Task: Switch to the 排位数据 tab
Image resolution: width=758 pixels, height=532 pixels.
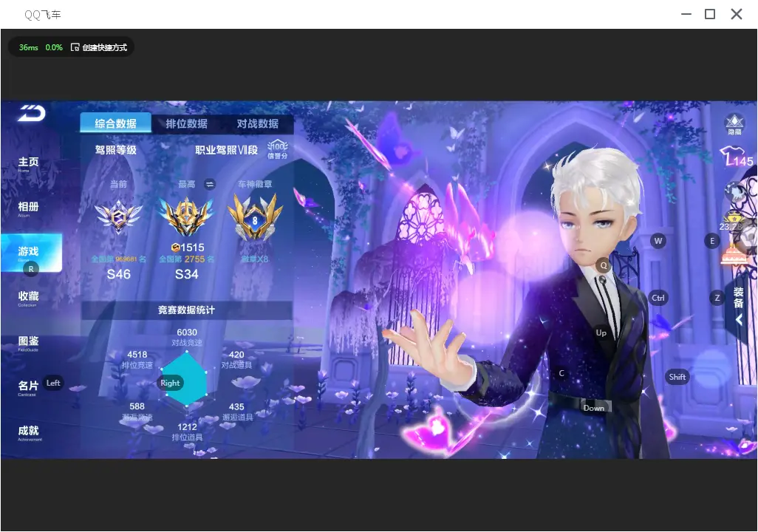Action: pos(187,123)
